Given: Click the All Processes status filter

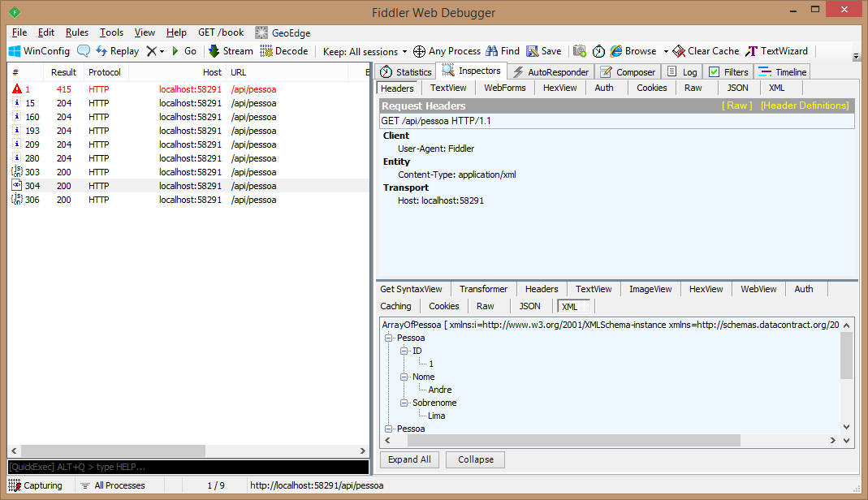Looking at the screenshot, I should [x=114, y=485].
